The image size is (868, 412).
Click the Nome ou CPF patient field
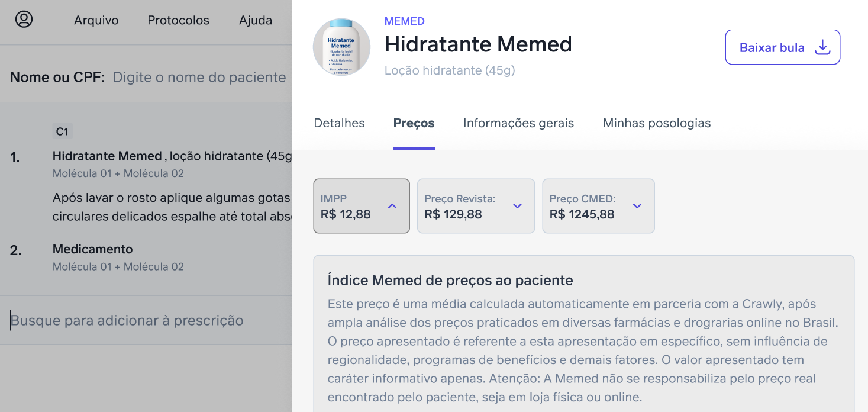199,77
